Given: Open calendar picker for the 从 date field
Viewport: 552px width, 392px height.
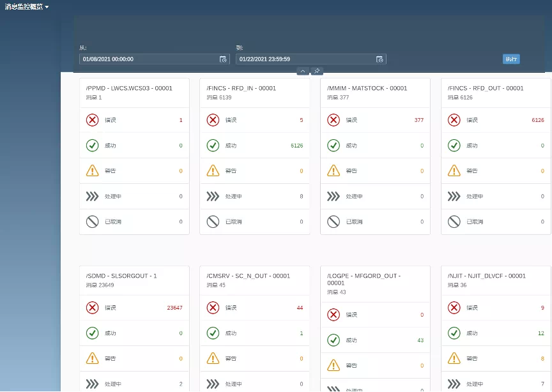Looking at the screenshot, I should coord(223,59).
